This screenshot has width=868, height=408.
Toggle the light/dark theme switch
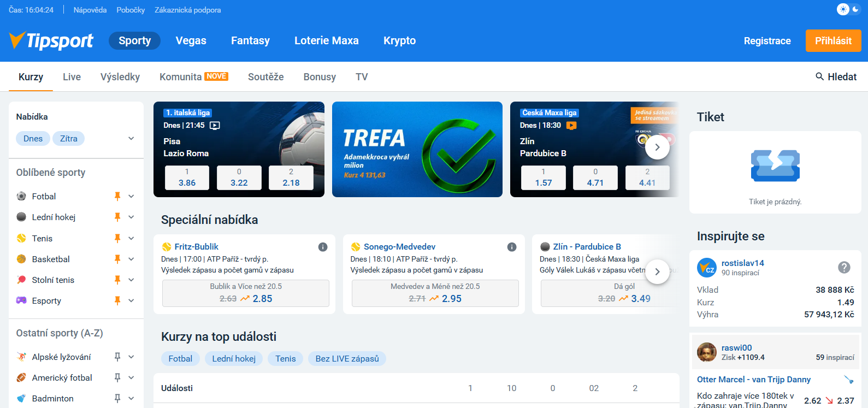tap(849, 9)
